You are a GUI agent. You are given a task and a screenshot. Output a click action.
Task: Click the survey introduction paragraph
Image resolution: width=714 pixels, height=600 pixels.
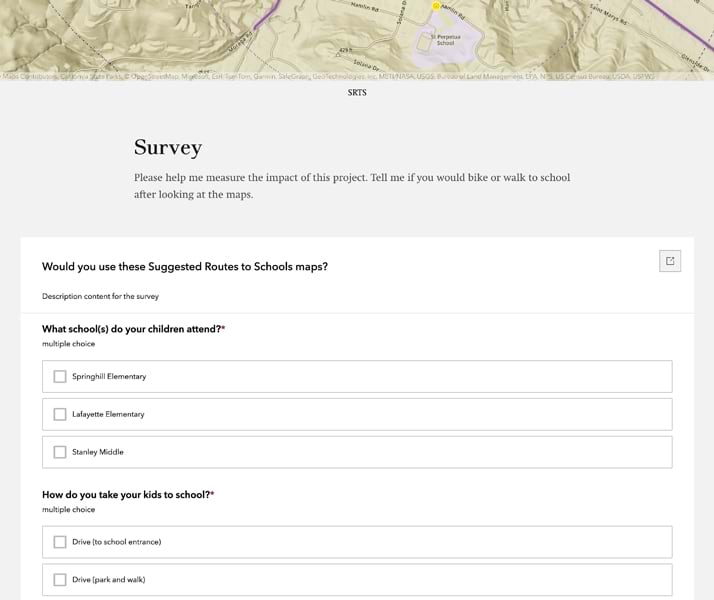click(352, 186)
